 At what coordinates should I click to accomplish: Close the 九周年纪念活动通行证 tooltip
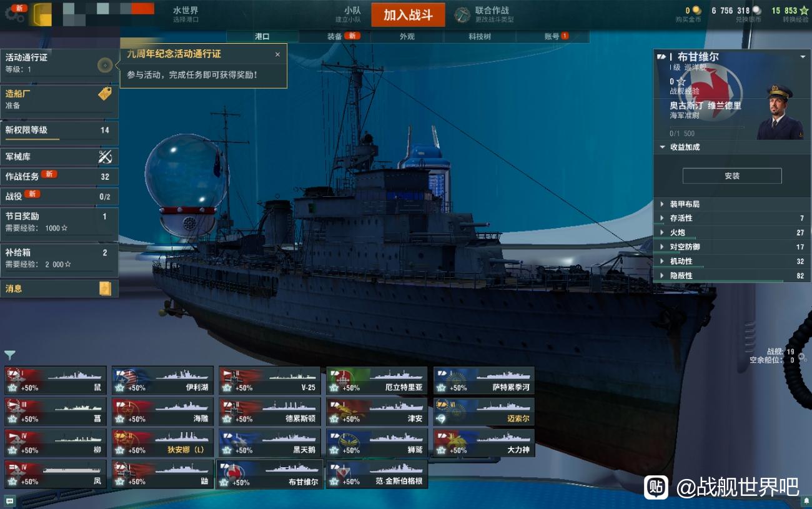point(277,54)
